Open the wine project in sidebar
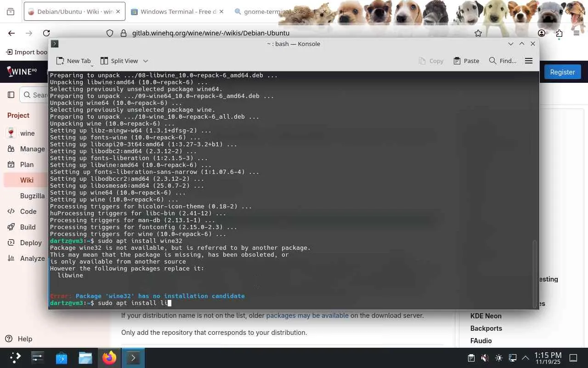Viewport: 588px width, 368px height. pyautogui.click(x=27, y=133)
